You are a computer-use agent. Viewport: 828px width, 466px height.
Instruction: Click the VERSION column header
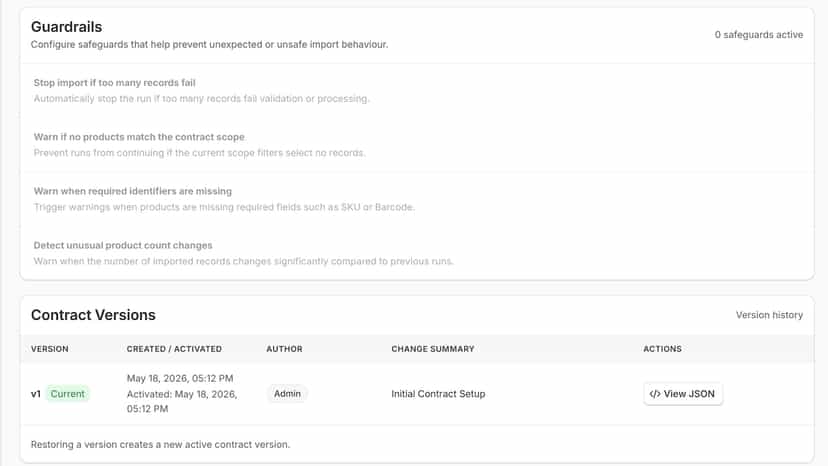pyautogui.click(x=50, y=349)
